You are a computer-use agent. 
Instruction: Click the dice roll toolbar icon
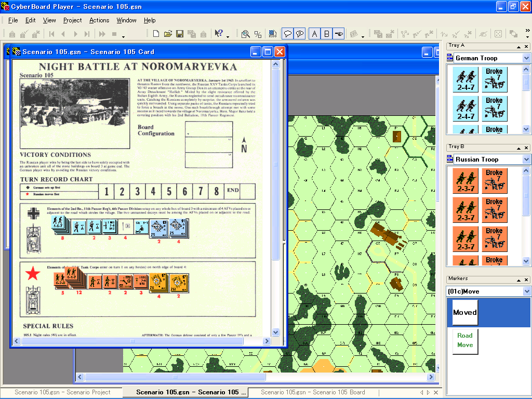click(498, 34)
